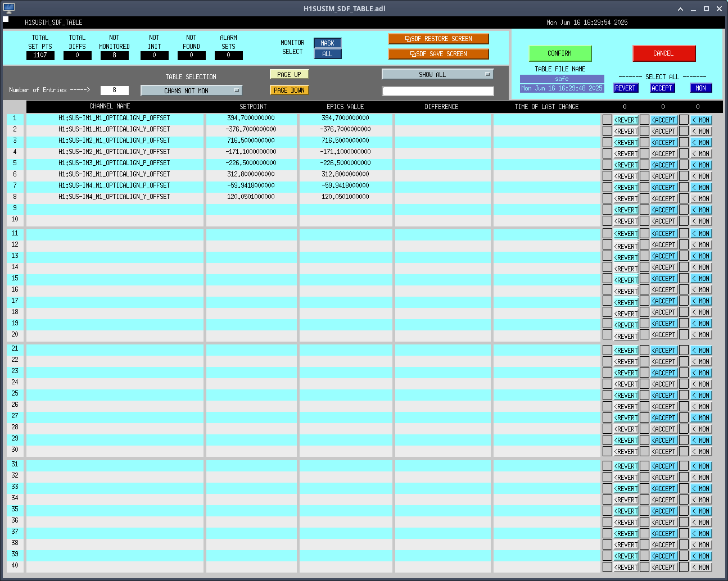Select channel H1:SUS-IM2_M1_OPTICALIGN_Y_OFFSET
This screenshot has width=728, height=581.
click(x=115, y=152)
